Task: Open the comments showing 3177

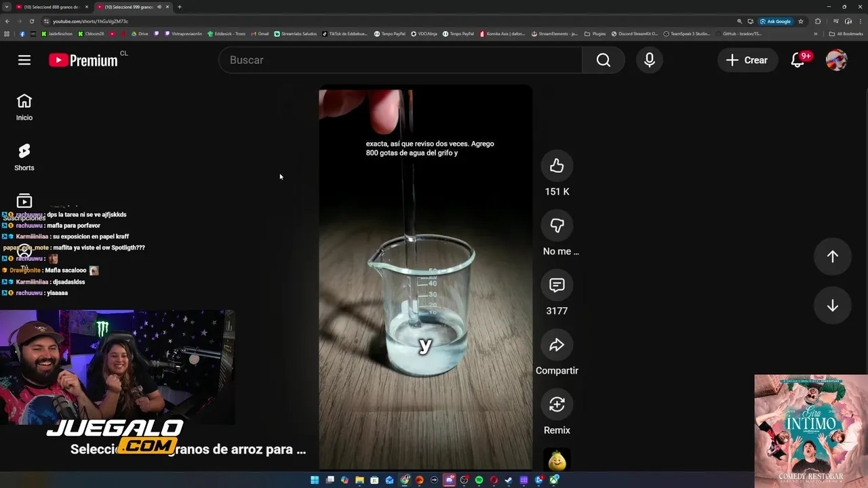Action: click(557, 285)
